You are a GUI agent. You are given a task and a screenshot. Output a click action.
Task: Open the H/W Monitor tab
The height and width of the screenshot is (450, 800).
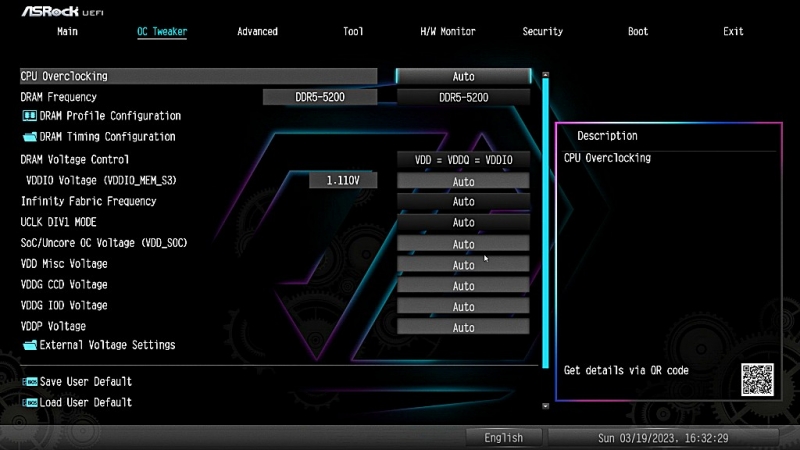[x=447, y=32]
